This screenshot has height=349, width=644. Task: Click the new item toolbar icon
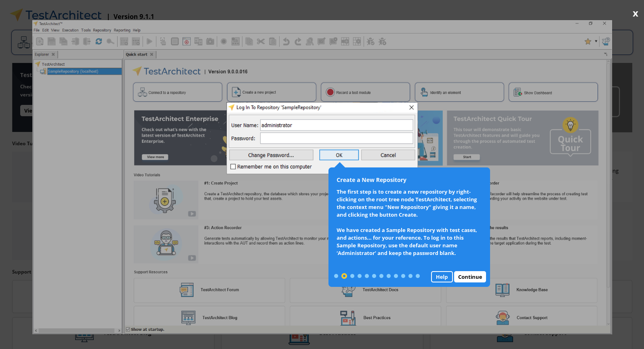click(x=40, y=41)
